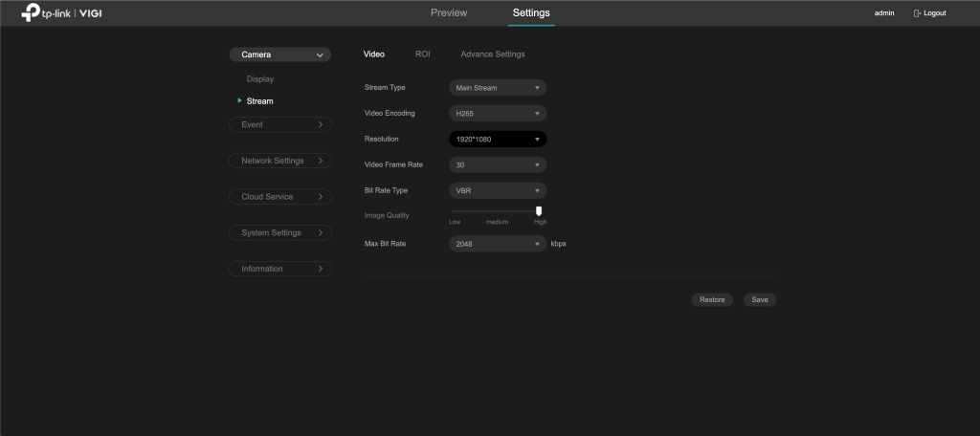Open the Preview tab

[x=449, y=13]
